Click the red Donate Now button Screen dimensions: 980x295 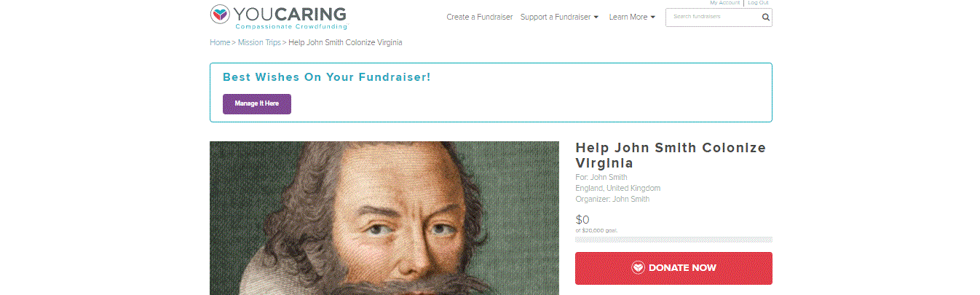coord(673,268)
